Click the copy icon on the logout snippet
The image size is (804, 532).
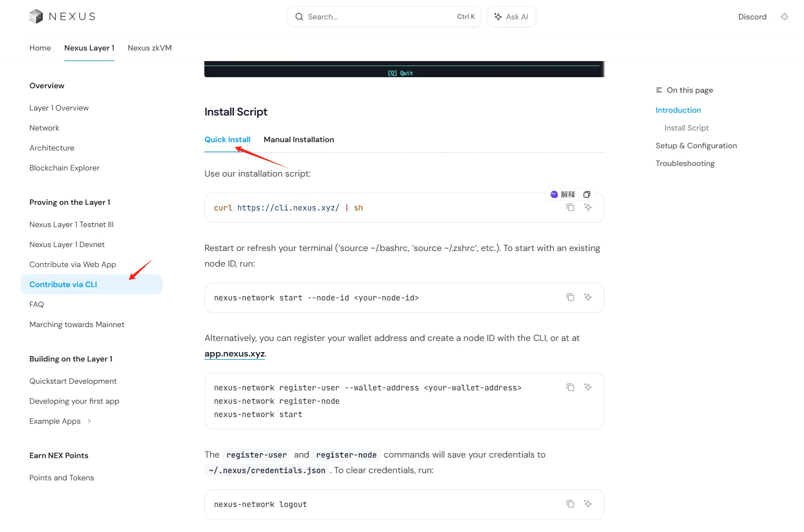pyautogui.click(x=570, y=504)
